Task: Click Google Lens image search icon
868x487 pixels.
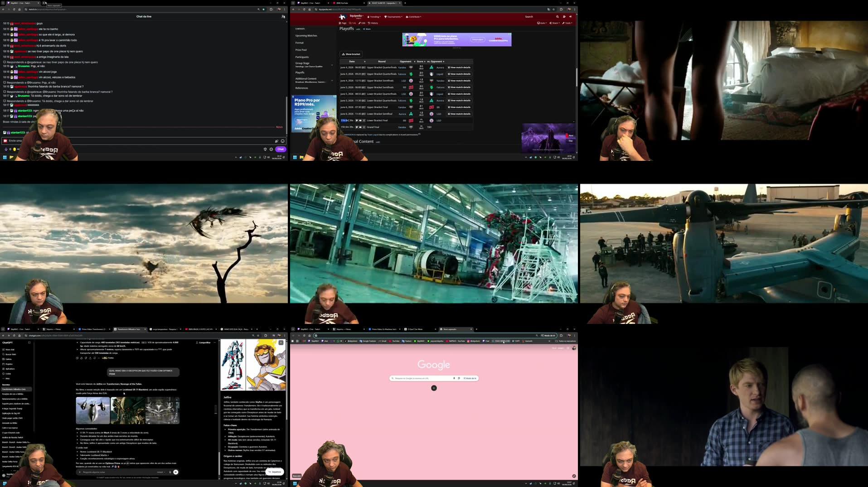Action: (459, 378)
